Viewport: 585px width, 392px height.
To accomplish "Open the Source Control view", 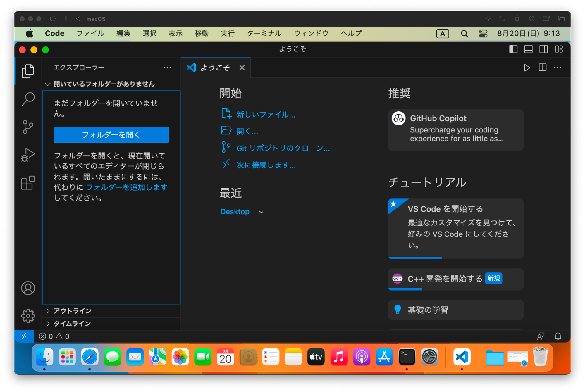I will tap(28, 127).
